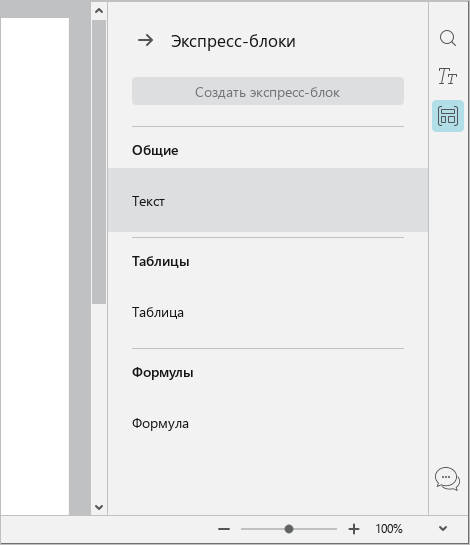
Task: Open the text styles Tт sidebar icon
Action: tap(447, 76)
